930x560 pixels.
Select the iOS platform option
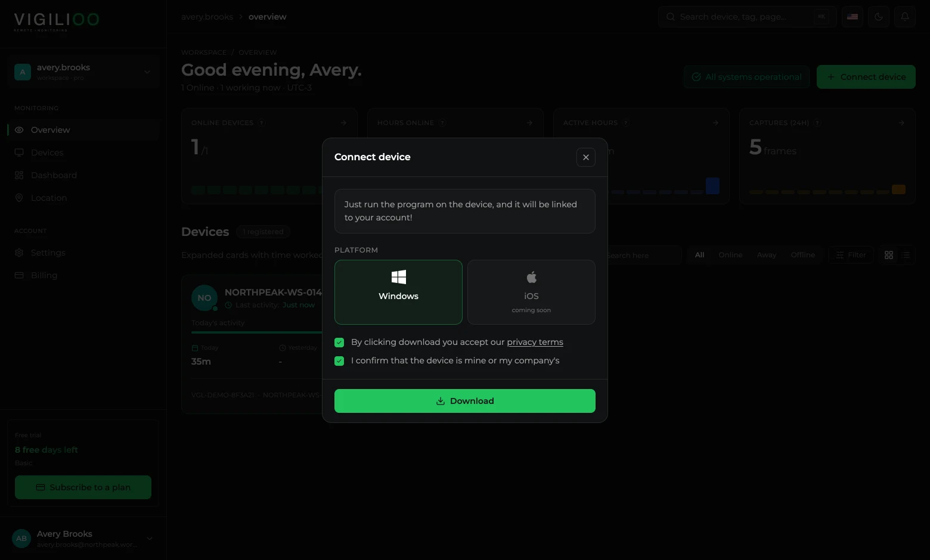[x=531, y=292]
